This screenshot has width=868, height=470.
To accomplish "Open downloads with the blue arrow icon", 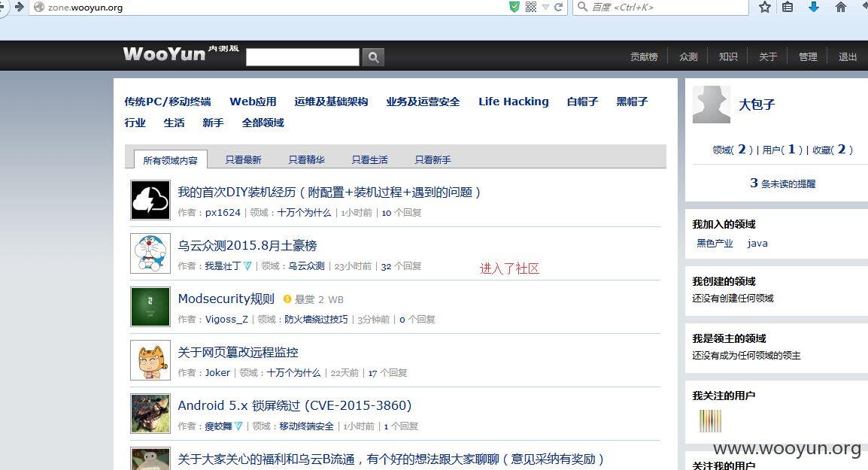I will point(814,7).
